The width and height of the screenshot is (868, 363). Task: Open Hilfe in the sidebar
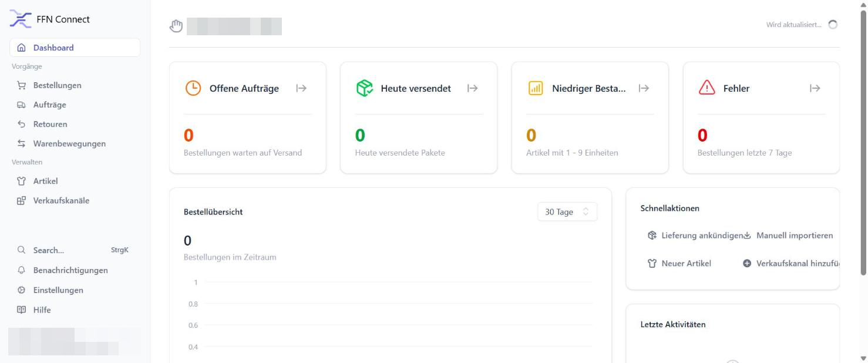pyautogui.click(x=75, y=310)
